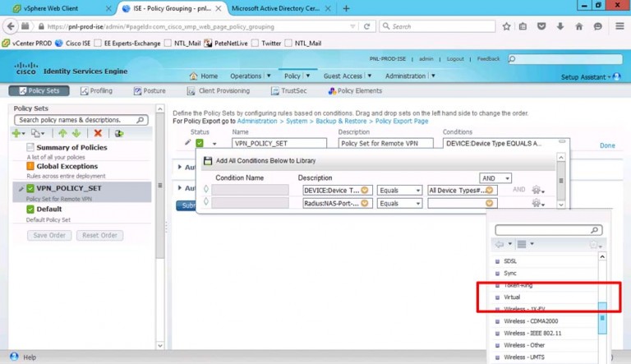Open empty value selector in Radius row
631x364 pixels.
pos(490,203)
